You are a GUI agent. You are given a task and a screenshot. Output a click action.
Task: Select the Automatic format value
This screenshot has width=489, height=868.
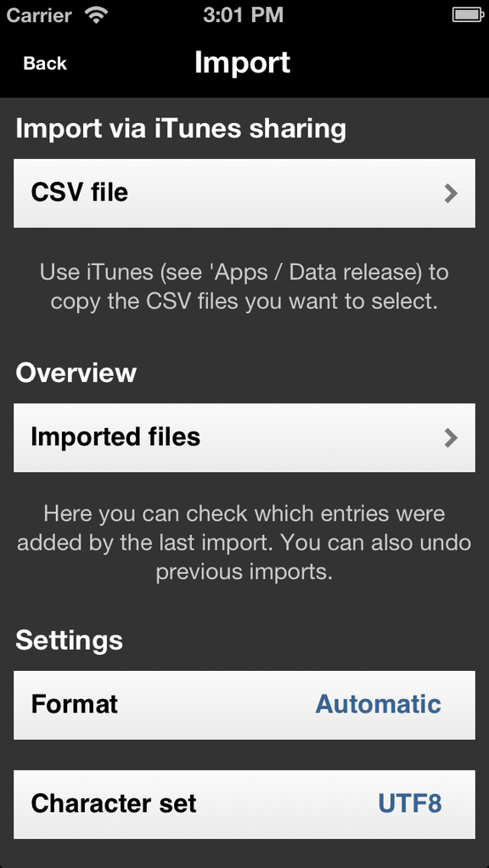378,704
